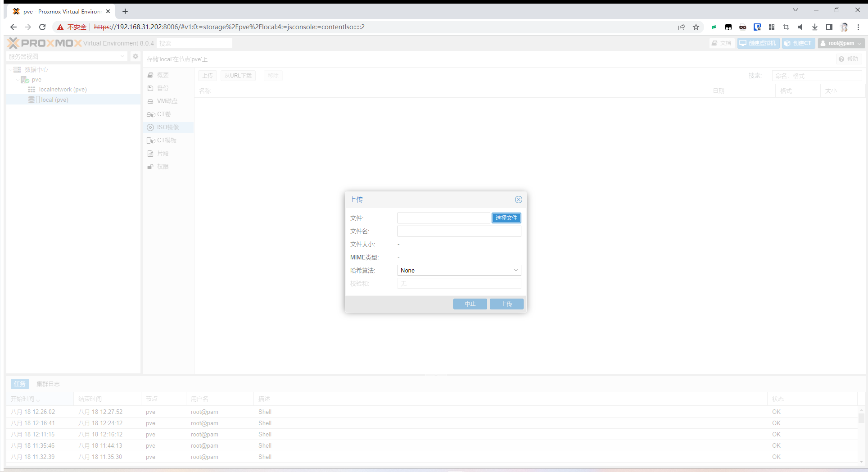Reload the page with browser refresh icon
868x472 pixels.
pos(42,27)
